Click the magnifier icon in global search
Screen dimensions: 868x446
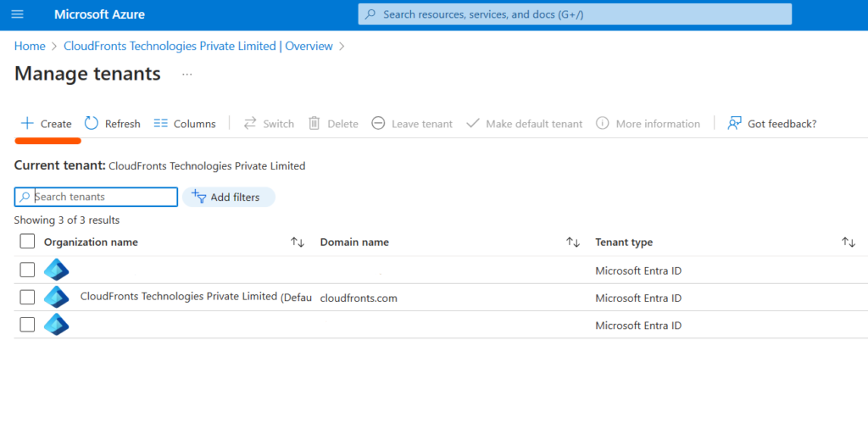tap(371, 14)
